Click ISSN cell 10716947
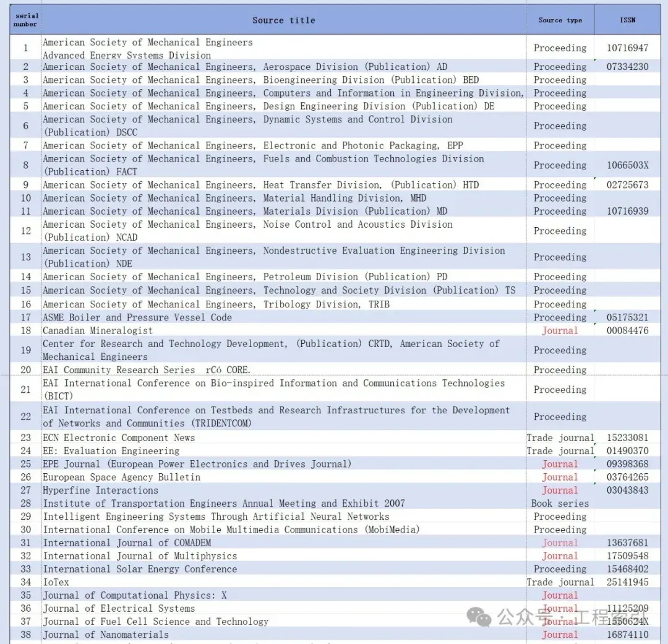Screen dimensions: 668x644 [627, 48]
